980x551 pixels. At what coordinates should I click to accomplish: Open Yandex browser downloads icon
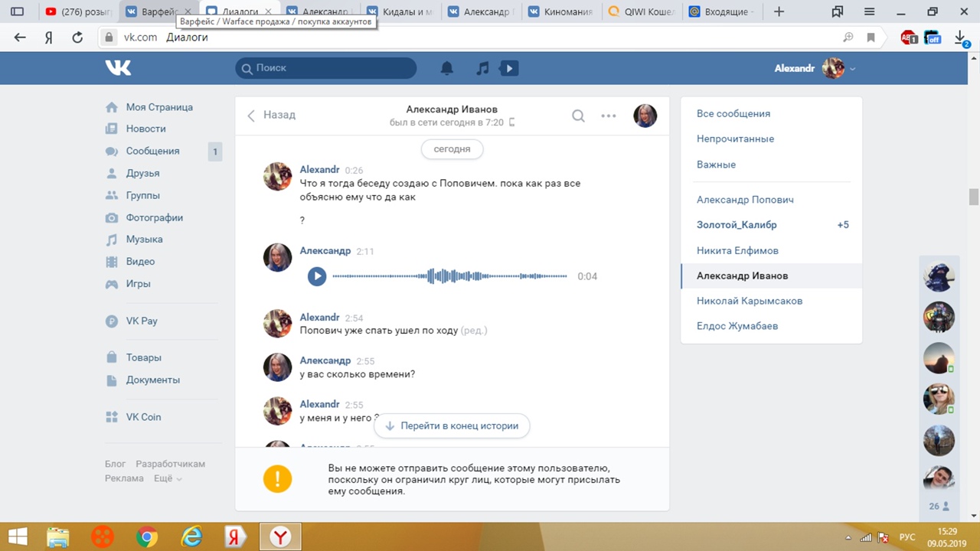point(961,37)
